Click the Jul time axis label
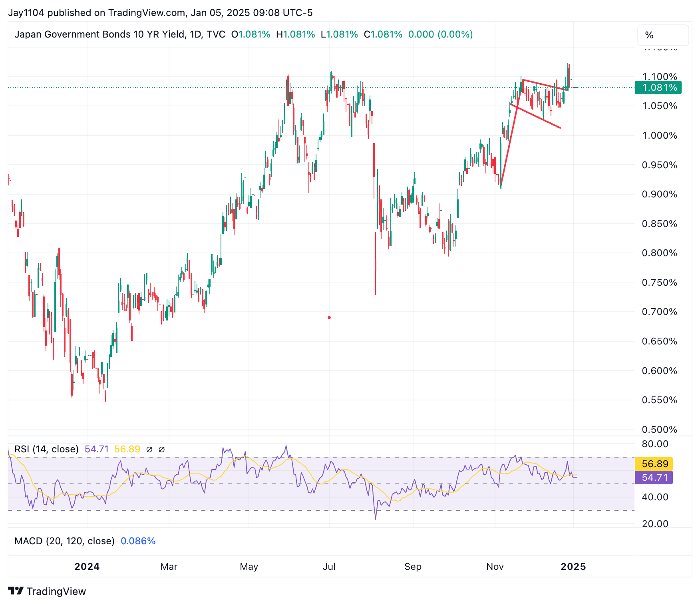 [x=329, y=567]
